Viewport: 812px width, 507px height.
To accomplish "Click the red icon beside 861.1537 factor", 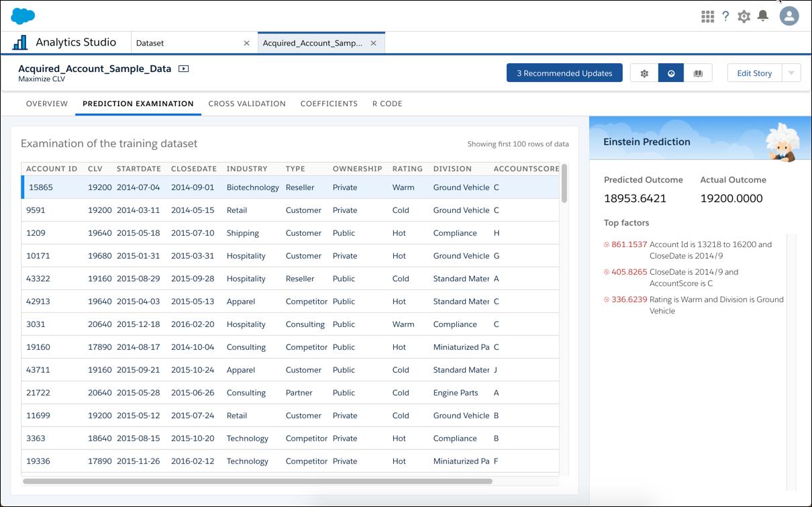I will click(x=607, y=244).
